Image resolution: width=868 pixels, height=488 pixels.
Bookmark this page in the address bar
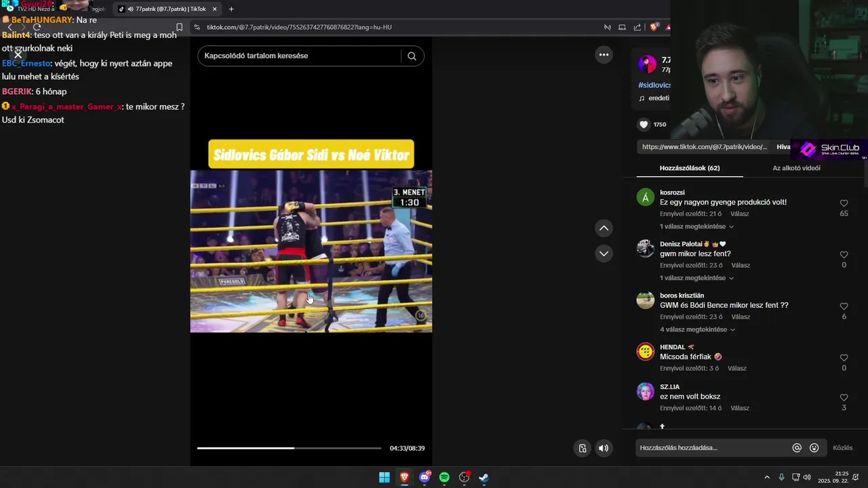179,27
